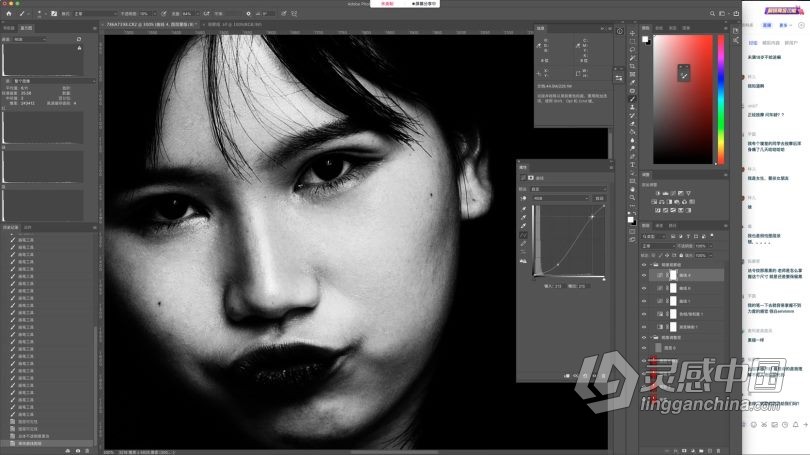Image resolution: width=810 pixels, height=455 pixels.
Task: Select the Lasso tool
Action: [x=632, y=50]
